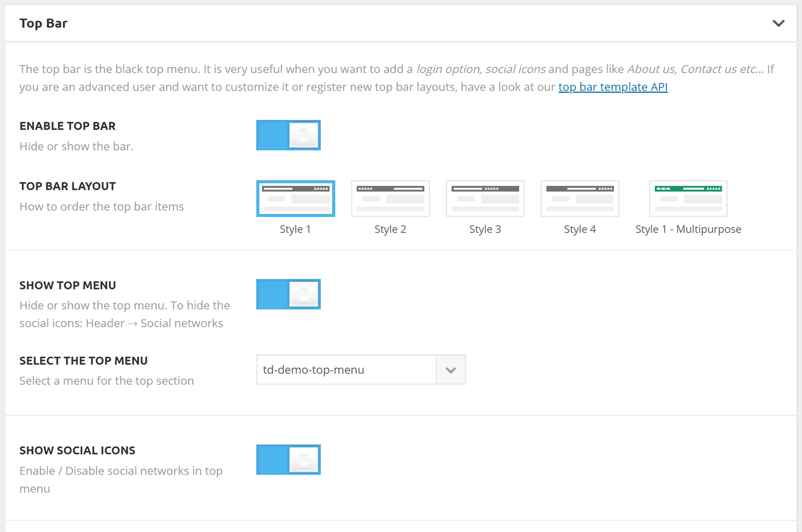Click the 'Style 4' caption text
The image size is (802, 532).
[580, 229]
